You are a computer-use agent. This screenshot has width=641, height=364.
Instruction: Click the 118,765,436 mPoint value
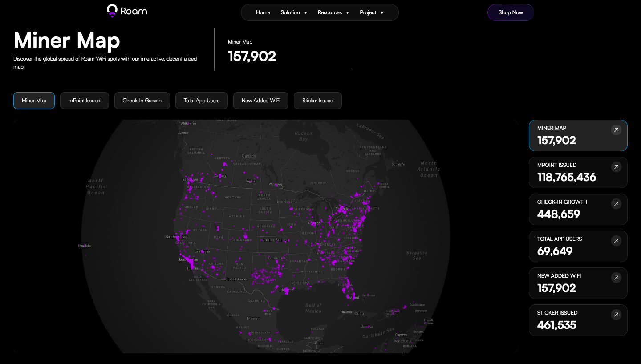click(567, 177)
